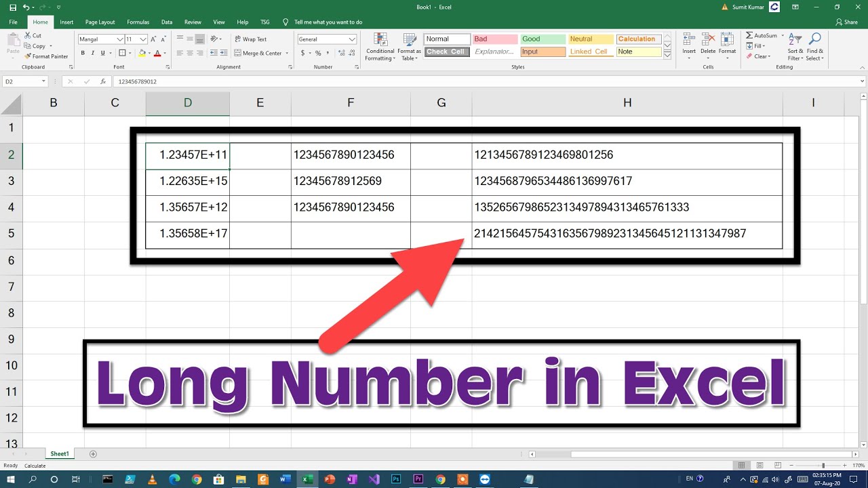Toggle Underline formatting

[x=104, y=53]
